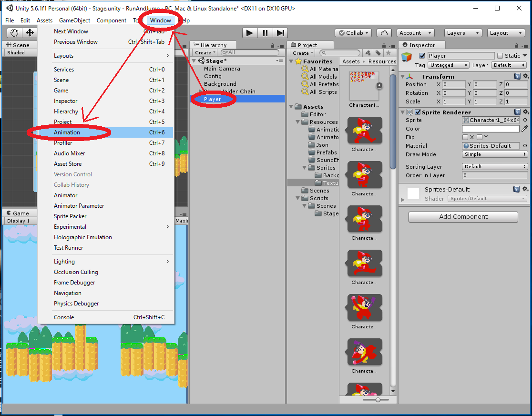Open Sprites-Default material help icon
532x416 pixels.
516,189
